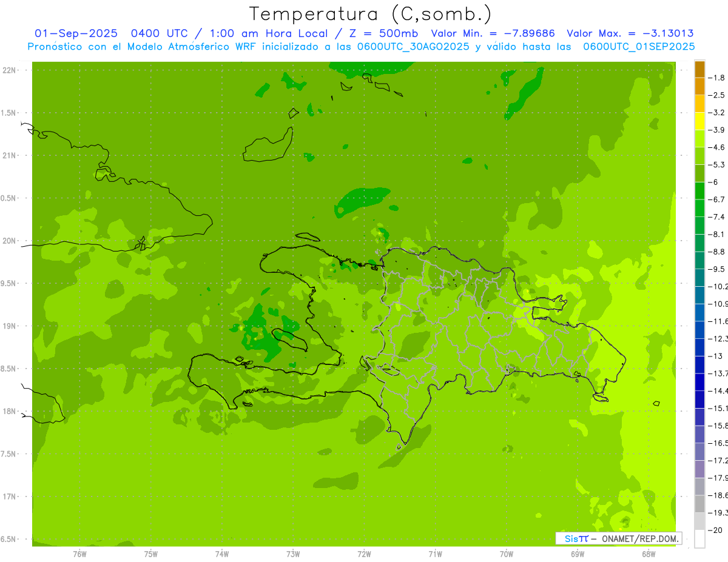Click the '76W' longitude axis label
Viewport: 728px width, 562px height.
79,554
